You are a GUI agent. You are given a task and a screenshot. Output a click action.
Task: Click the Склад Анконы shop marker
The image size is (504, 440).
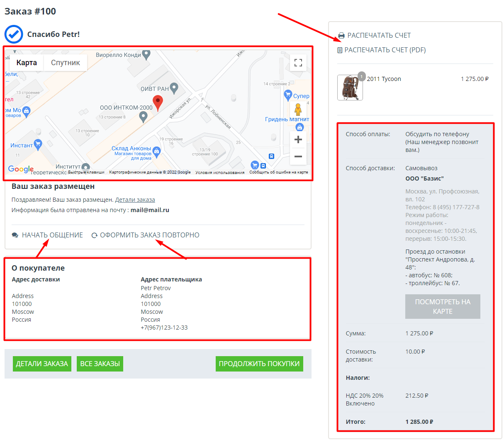pyautogui.click(x=156, y=151)
